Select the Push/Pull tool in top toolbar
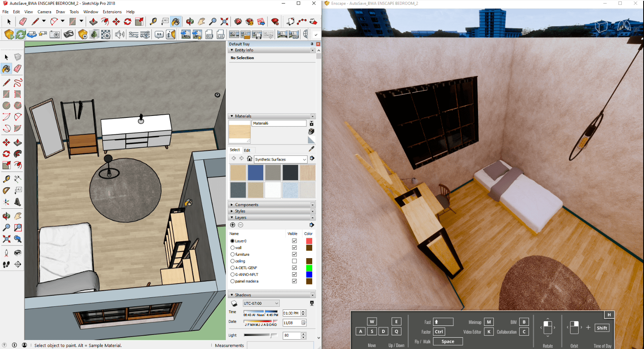Screen dimensions: 644x349 (x=94, y=22)
